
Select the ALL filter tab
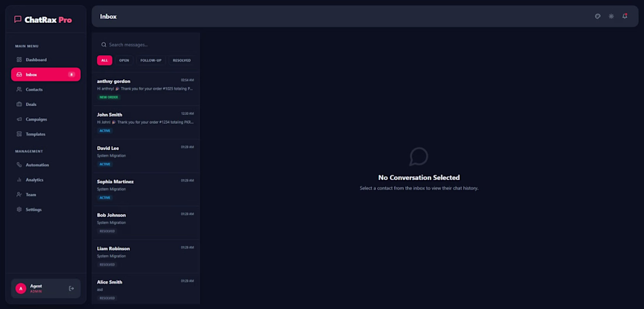tap(105, 60)
